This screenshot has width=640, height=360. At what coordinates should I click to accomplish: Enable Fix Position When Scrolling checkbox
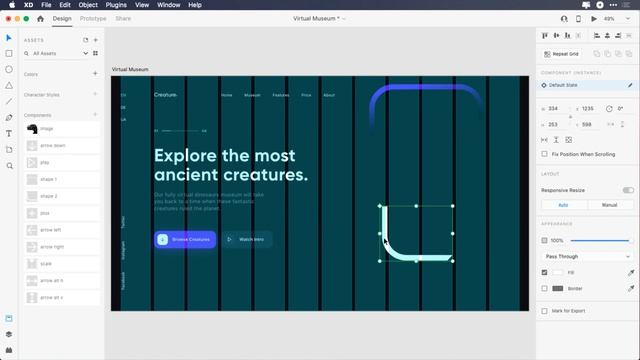coord(544,154)
